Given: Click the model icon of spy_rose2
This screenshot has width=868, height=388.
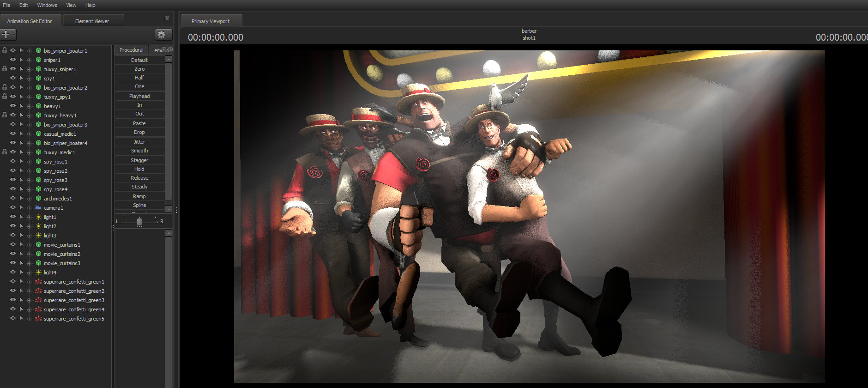Looking at the screenshot, I should click(39, 171).
